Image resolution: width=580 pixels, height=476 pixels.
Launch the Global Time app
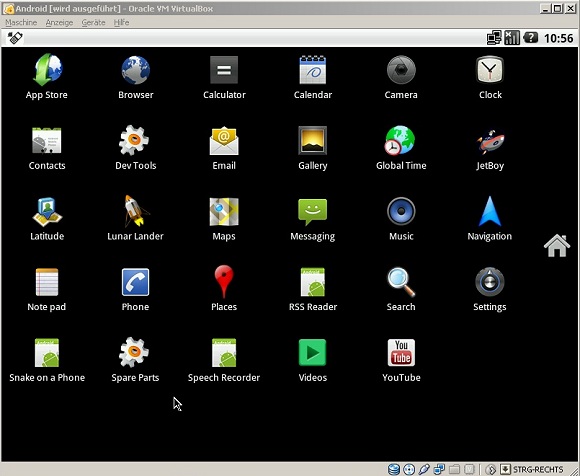401,148
